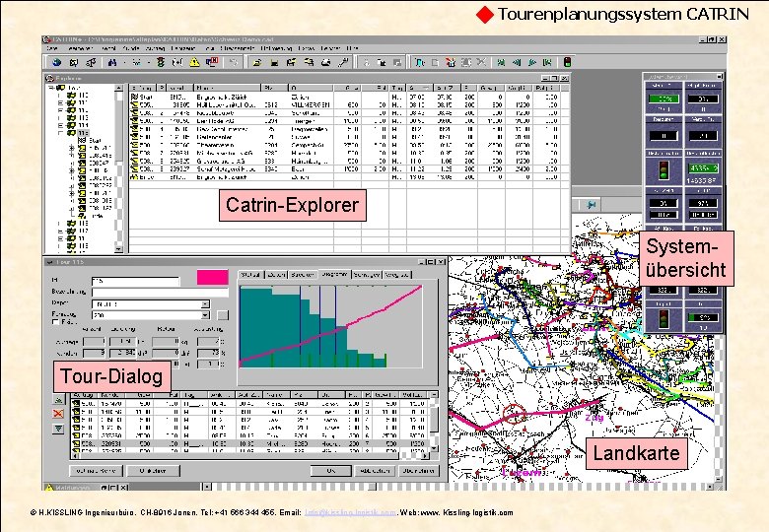Expand first stop below Start in tour 115
The width and height of the screenshot is (769, 532).
coord(72,148)
